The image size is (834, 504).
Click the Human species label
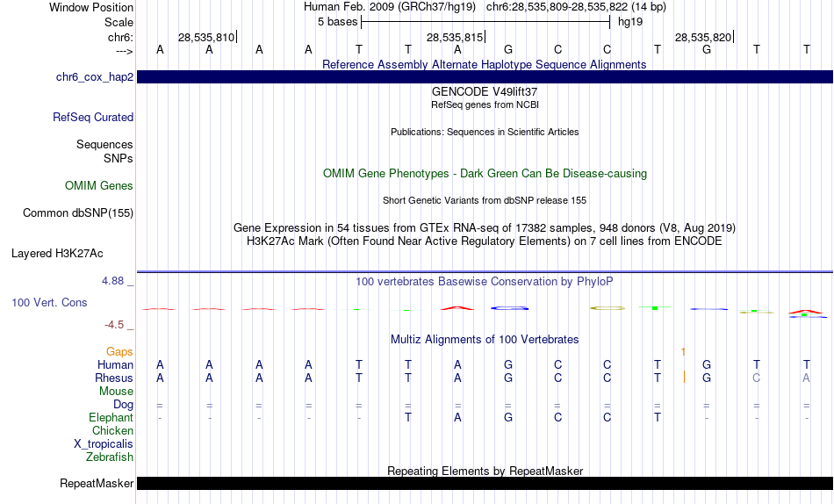[x=115, y=364]
